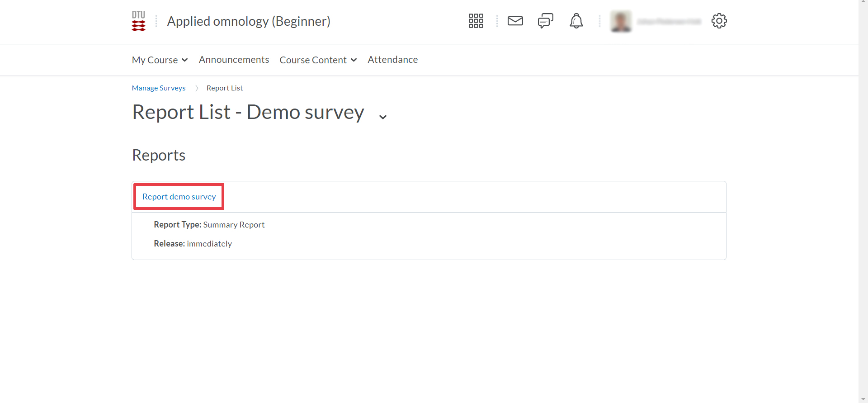Image resolution: width=868 pixels, height=403 pixels.
Task: Click the DTU logo
Action: 138,21
